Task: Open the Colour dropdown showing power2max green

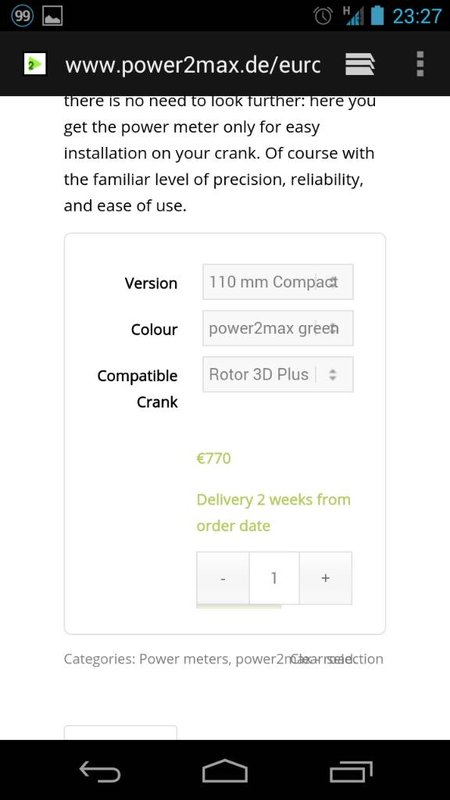Action: (x=278, y=328)
